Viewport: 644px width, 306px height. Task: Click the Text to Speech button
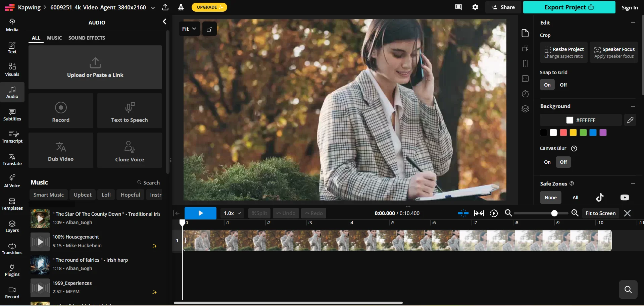[130, 111]
